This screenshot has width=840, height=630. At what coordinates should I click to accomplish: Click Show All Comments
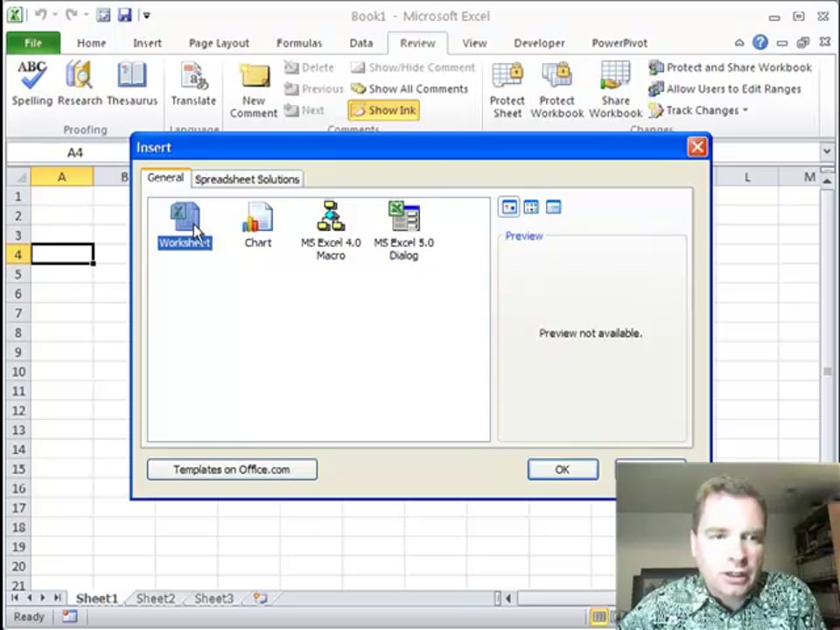[x=409, y=89]
